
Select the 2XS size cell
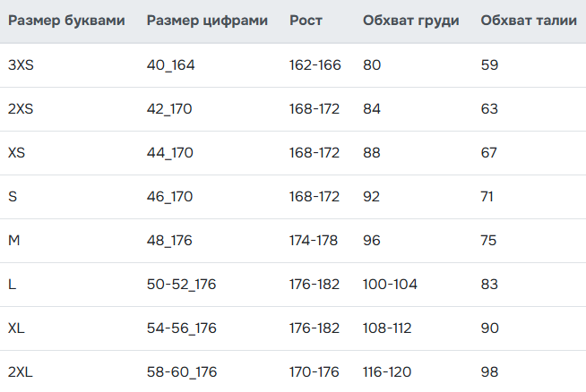click(21, 109)
